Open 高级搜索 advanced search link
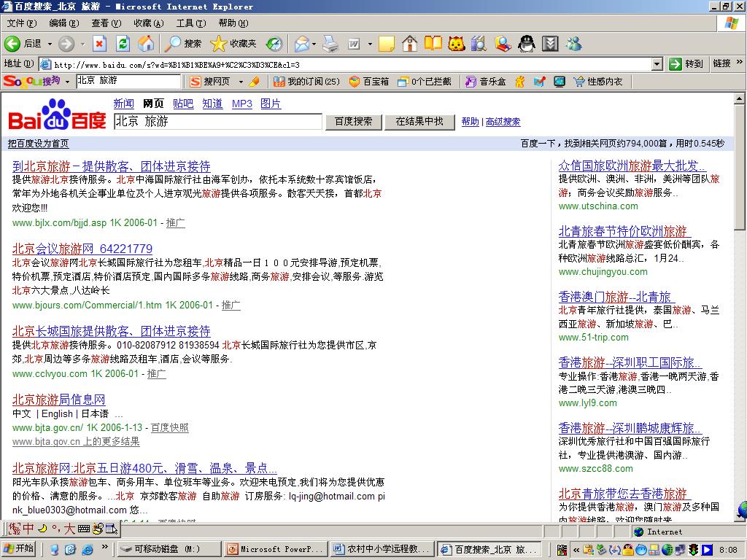747x560 pixels. (503, 122)
